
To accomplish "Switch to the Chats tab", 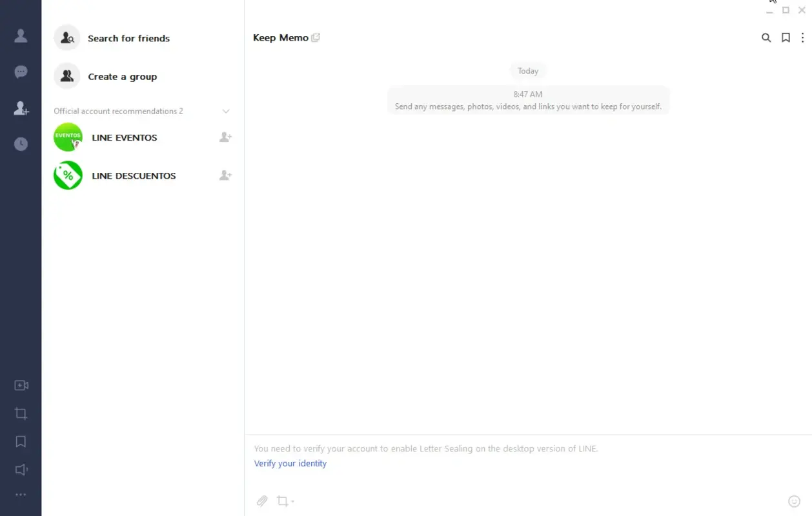I will coord(21,72).
